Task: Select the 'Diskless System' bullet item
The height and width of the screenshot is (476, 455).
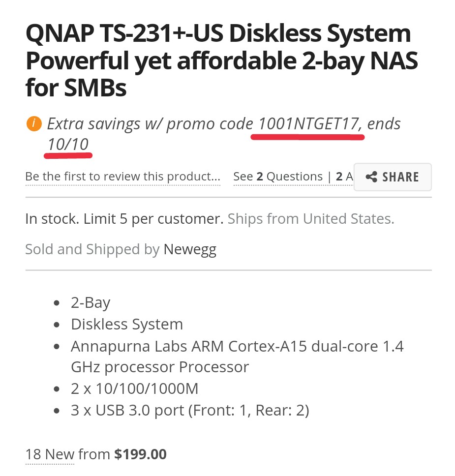Action: [127, 324]
